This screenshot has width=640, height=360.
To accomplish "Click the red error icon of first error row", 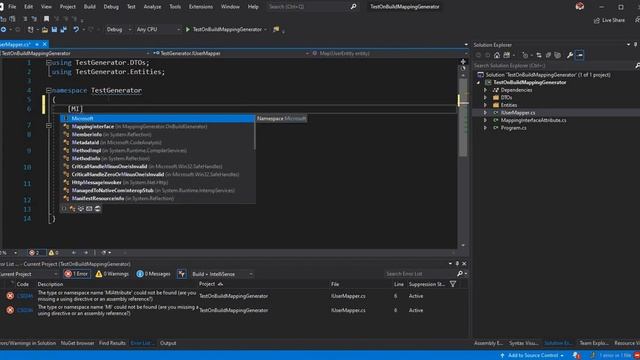I will pos(10,296).
